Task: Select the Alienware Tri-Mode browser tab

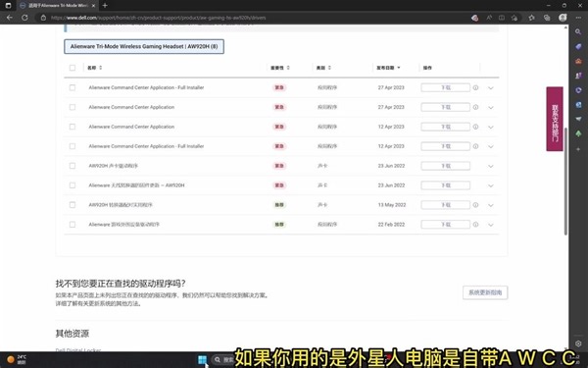Action: 56,6
